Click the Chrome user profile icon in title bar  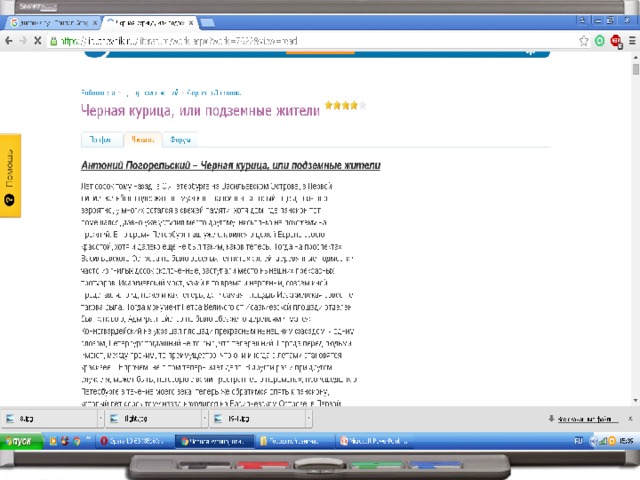point(582,20)
